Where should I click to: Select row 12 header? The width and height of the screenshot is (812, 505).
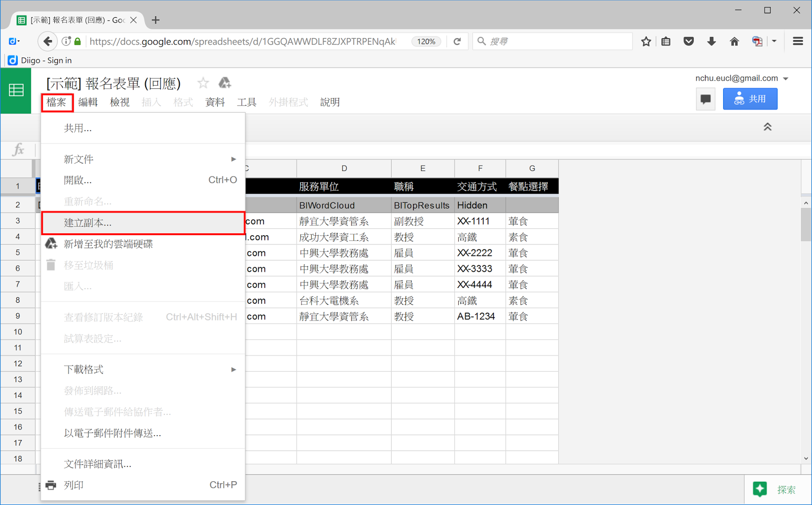coord(18,364)
